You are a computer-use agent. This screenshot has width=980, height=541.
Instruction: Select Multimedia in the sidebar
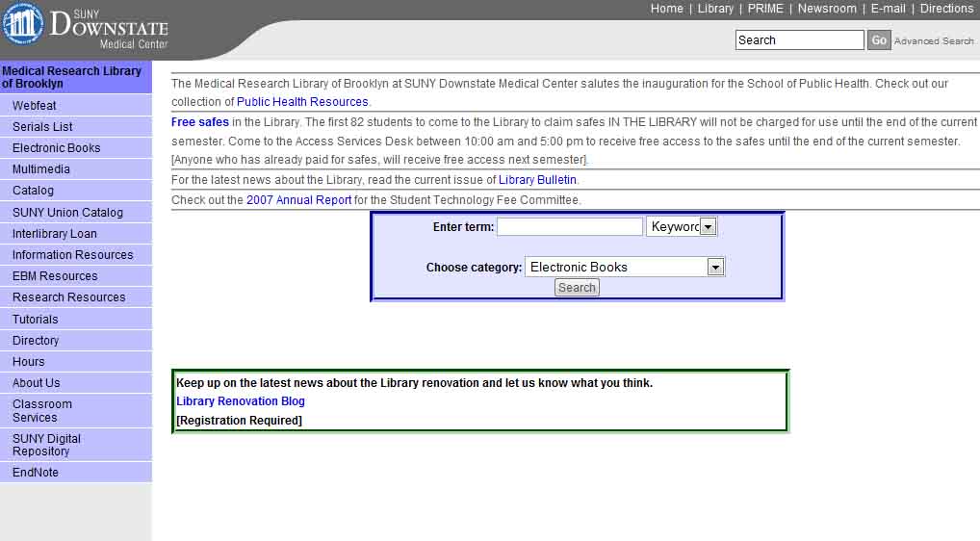[76, 169]
